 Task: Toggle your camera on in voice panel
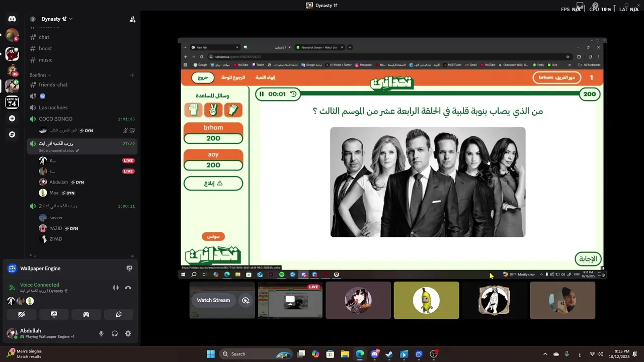21,314
